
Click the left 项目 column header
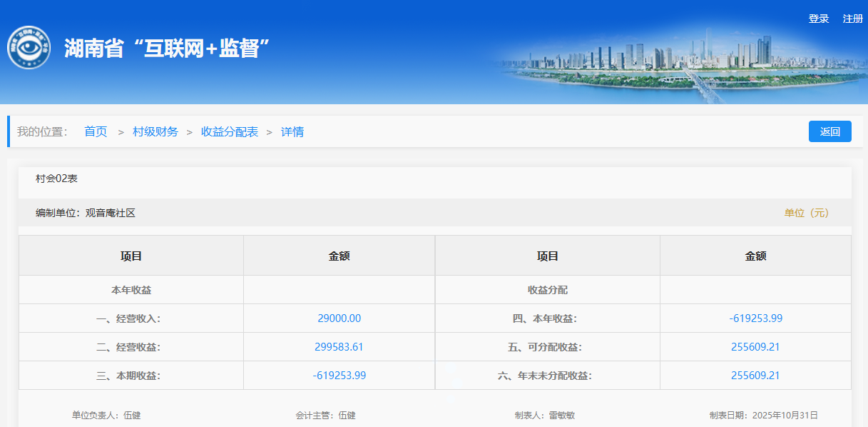coord(131,256)
